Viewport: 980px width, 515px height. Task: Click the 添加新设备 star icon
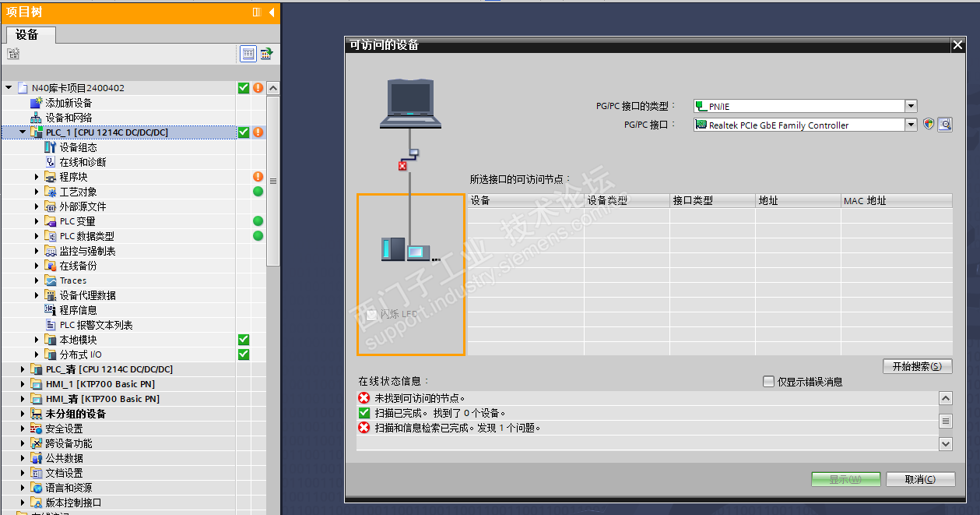tap(37, 103)
